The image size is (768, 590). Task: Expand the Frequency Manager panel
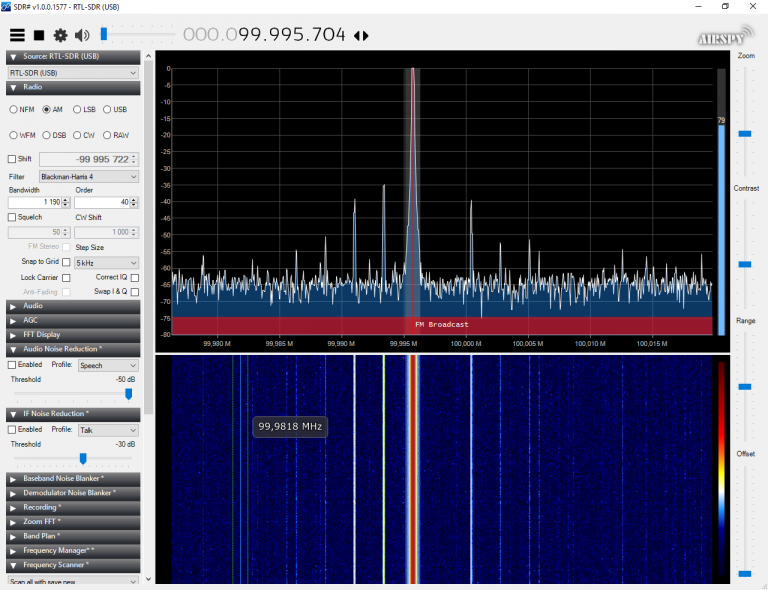[x=73, y=551]
